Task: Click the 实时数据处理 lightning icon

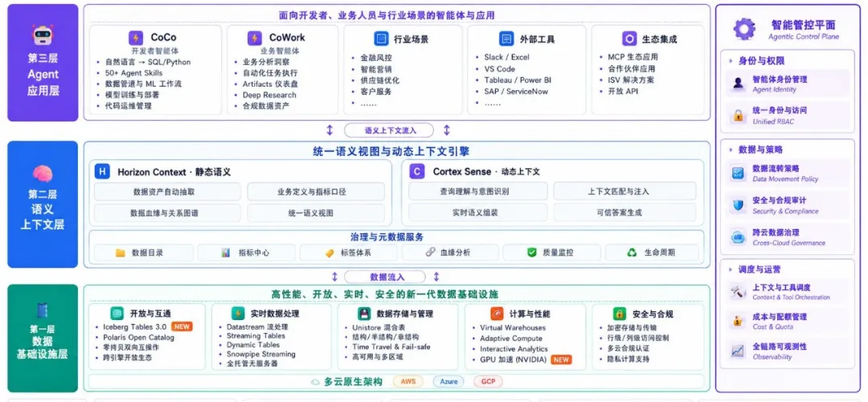Action: click(238, 314)
